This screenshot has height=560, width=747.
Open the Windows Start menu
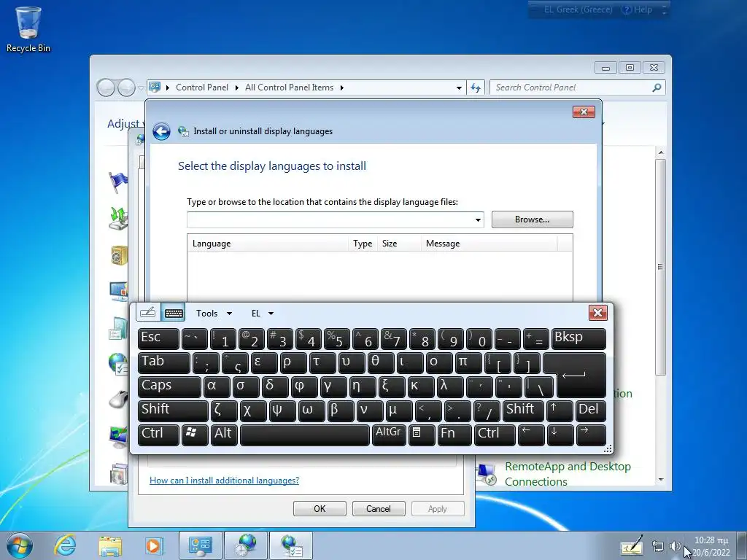click(20, 545)
